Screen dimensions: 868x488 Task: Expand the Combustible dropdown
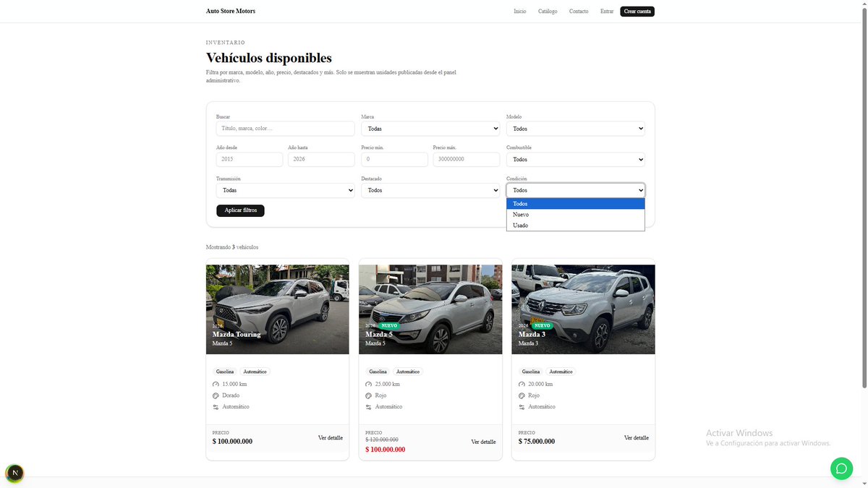[576, 160]
